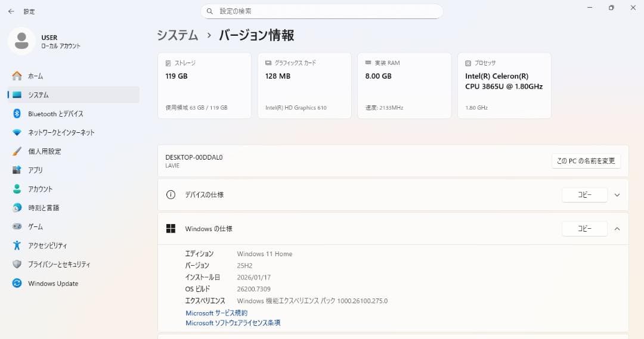This screenshot has width=644, height=339.
Task: Copy the デバイスの仕様 details
Action: pyautogui.click(x=584, y=195)
